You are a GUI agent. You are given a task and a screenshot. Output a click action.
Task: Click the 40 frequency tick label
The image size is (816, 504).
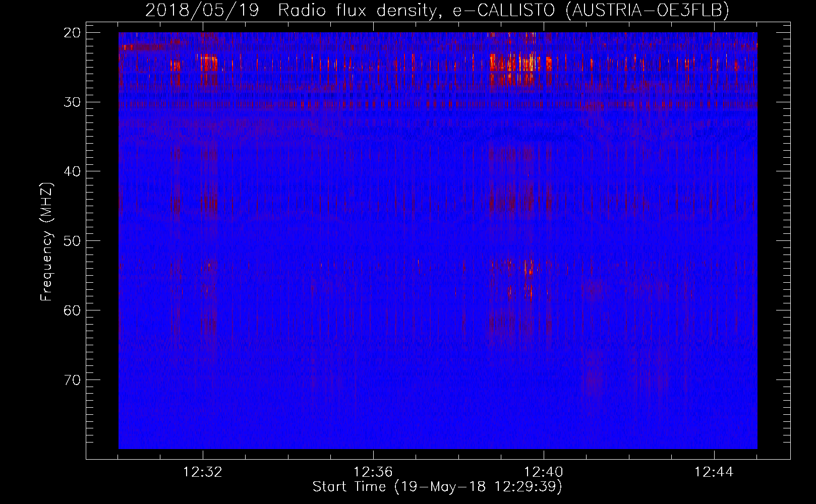[72, 171]
